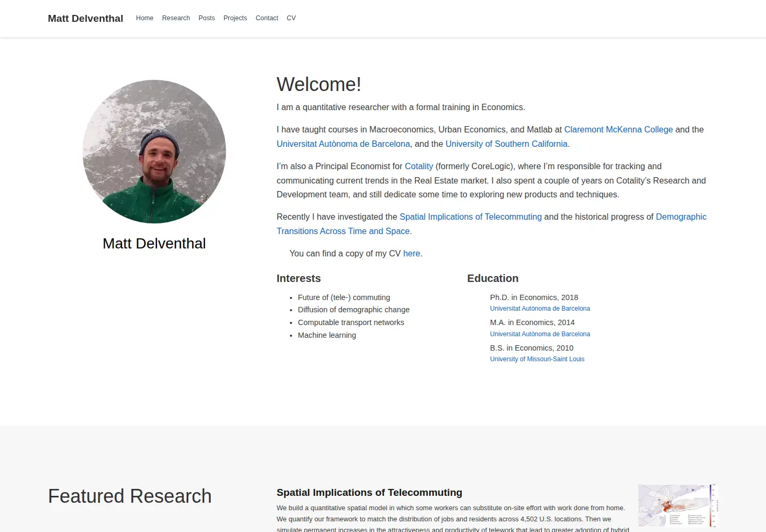Visit University of Missouri-Saint Louis link
The width and height of the screenshot is (766, 532).
tap(537, 359)
